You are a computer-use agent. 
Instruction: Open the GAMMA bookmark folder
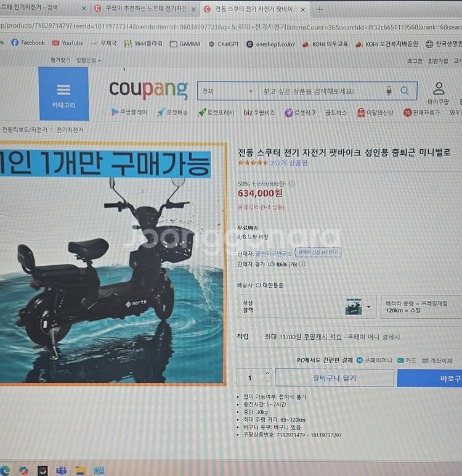(x=185, y=44)
